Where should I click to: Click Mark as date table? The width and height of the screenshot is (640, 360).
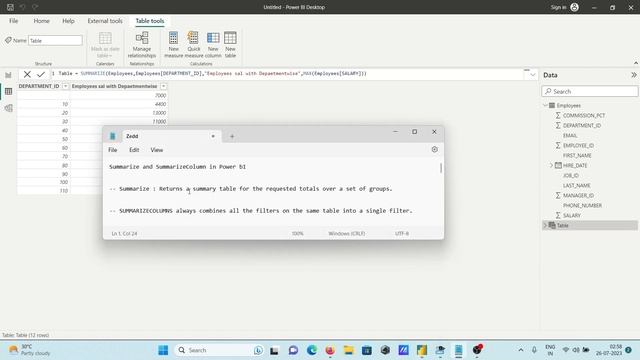(105, 44)
